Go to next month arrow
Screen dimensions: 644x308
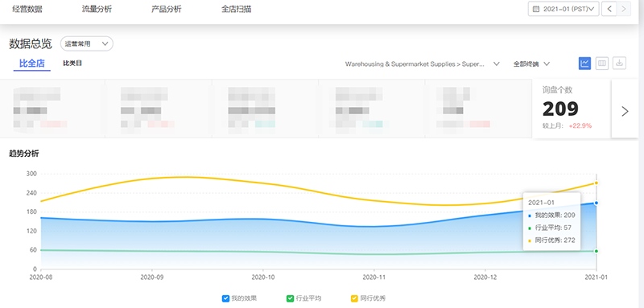623,9
